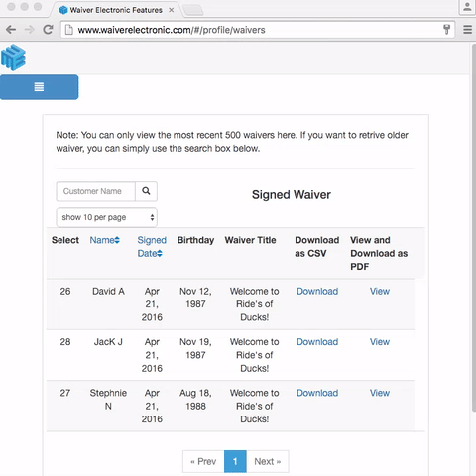This screenshot has width=476, height=476.
Task: Click the user profile icon in browser
Action: click(x=467, y=7)
